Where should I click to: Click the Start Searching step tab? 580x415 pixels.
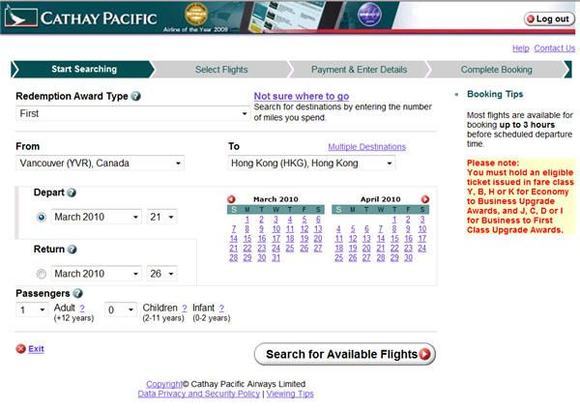pyautogui.click(x=84, y=69)
